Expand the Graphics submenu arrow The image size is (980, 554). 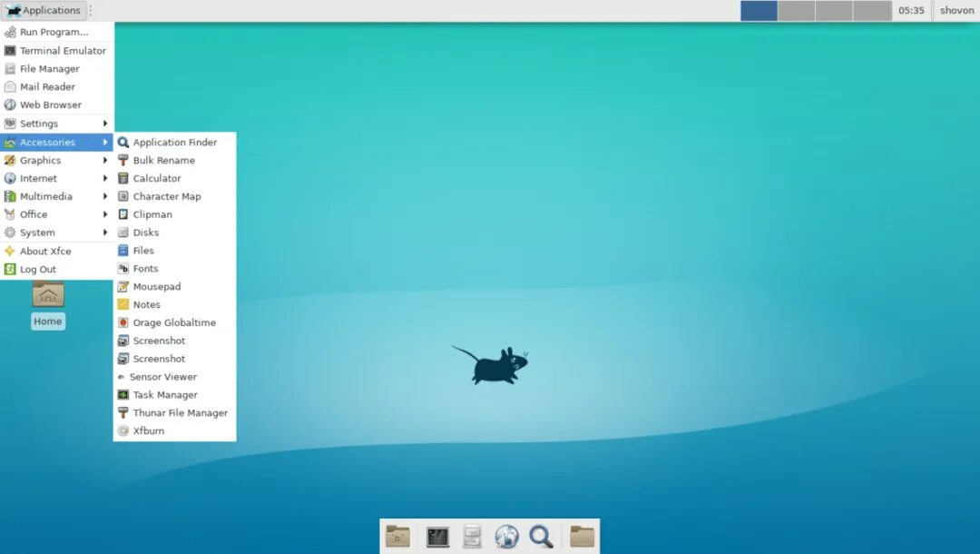point(105,160)
